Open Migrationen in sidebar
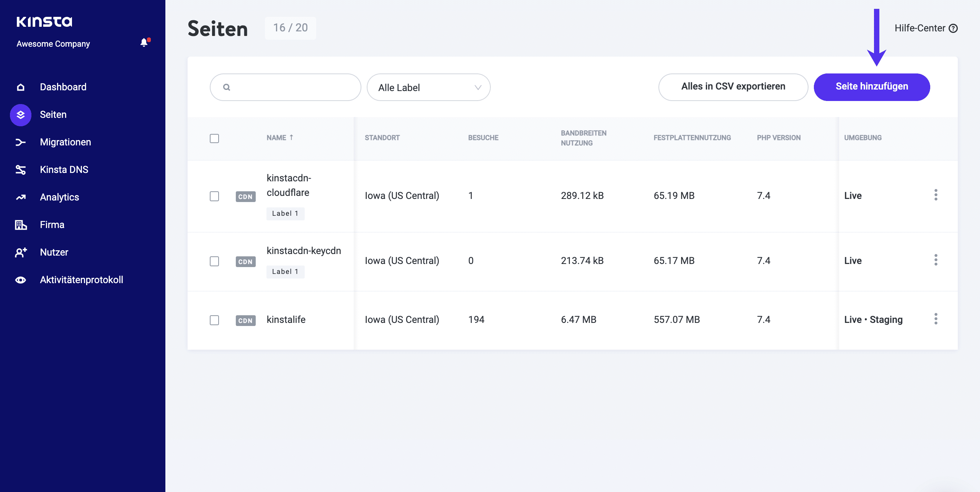The image size is (980, 492). point(65,142)
